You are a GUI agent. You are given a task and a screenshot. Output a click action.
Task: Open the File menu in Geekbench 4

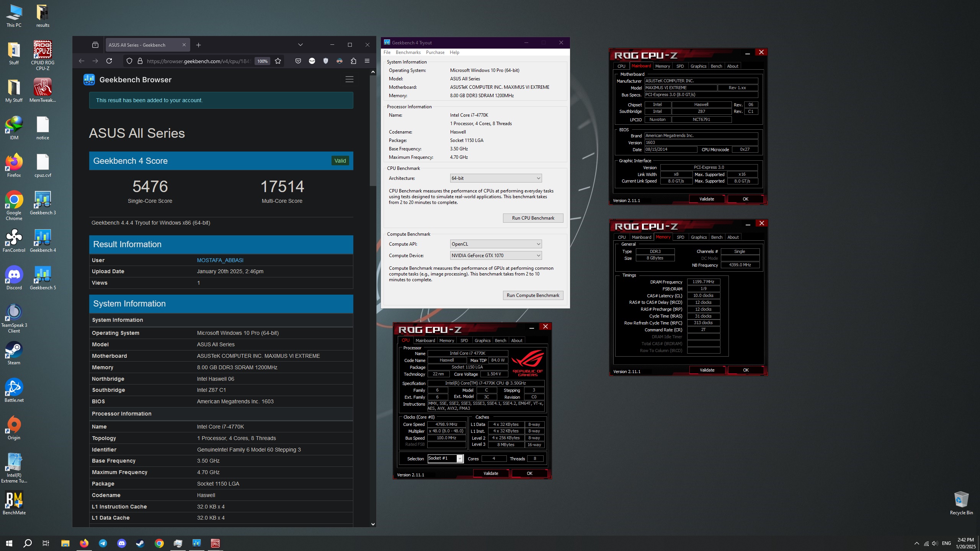tap(387, 52)
